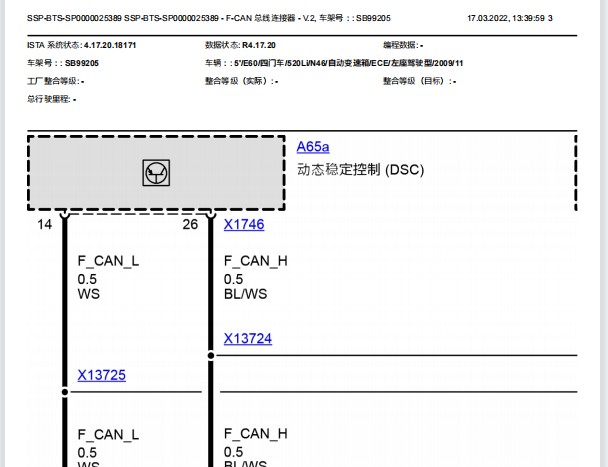Select the upper F_CAN_H signal label

pos(256,261)
